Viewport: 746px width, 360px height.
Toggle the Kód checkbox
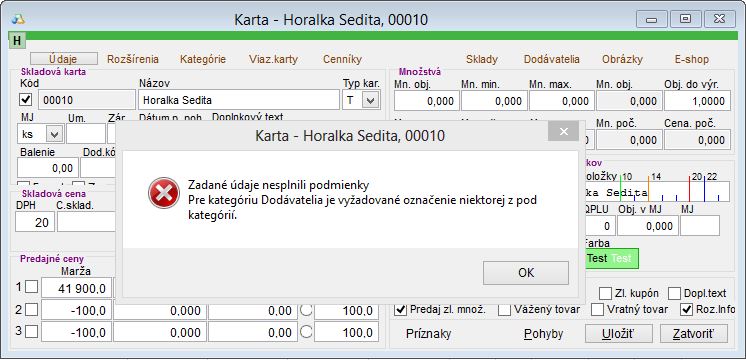(x=26, y=100)
